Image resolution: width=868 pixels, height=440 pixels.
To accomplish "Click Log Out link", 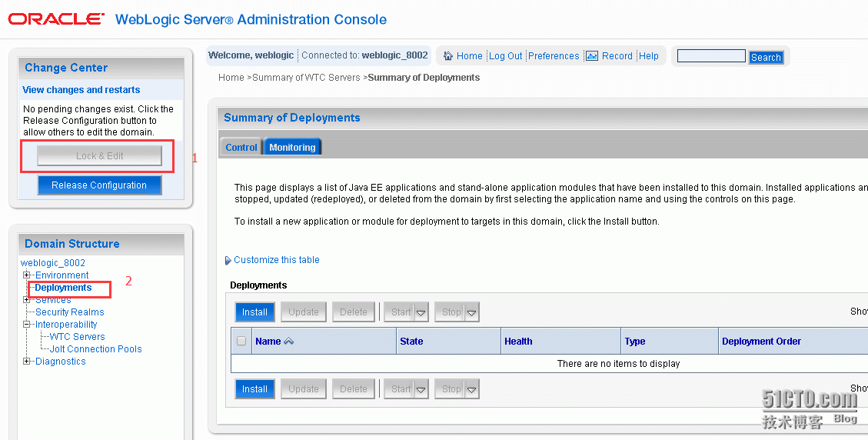I will pyautogui.click(x=505, y=56).
